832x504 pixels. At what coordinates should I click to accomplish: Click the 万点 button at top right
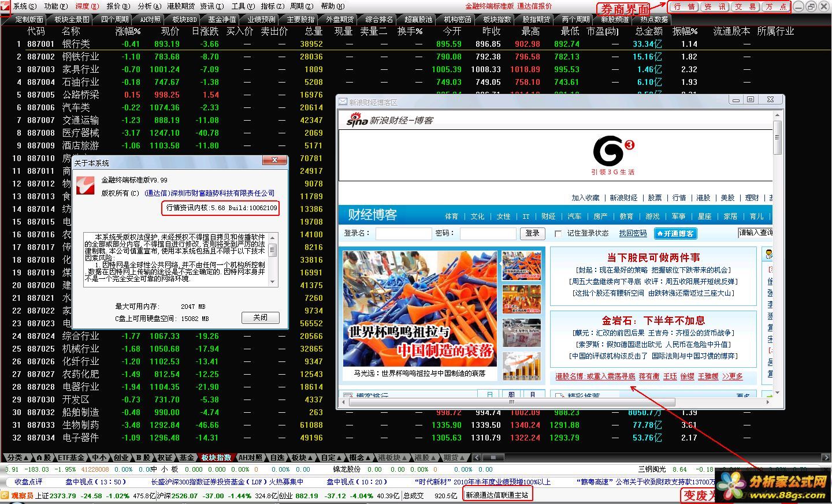point(776,7)
